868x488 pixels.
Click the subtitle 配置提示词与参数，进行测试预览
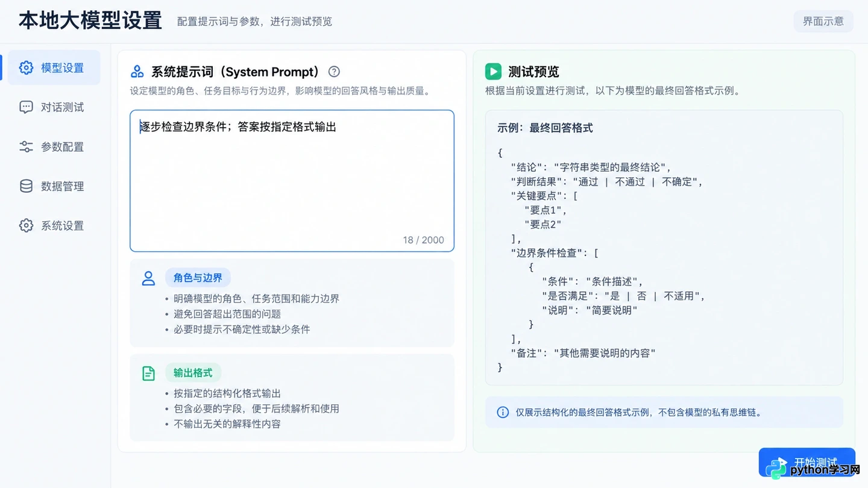(x=254, y=22)
